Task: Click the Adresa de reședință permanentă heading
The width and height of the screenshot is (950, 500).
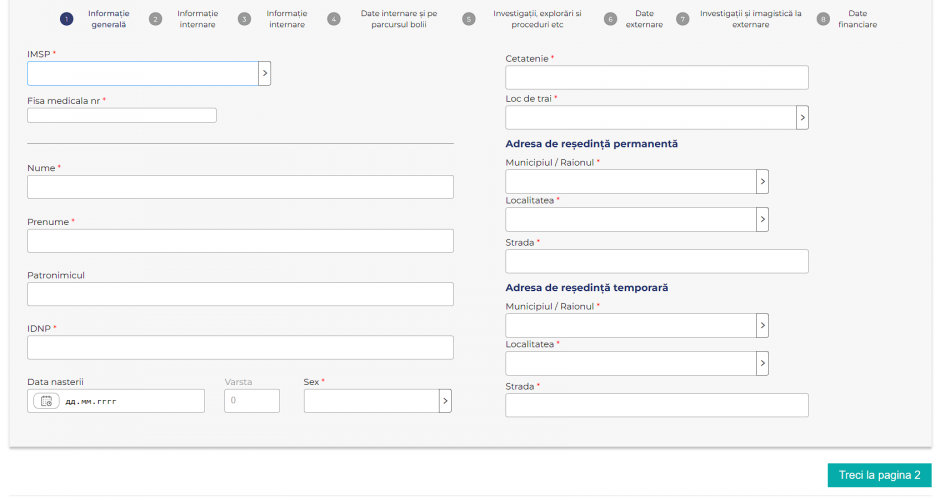Action: pyautogui.click(x=591, y=144)
